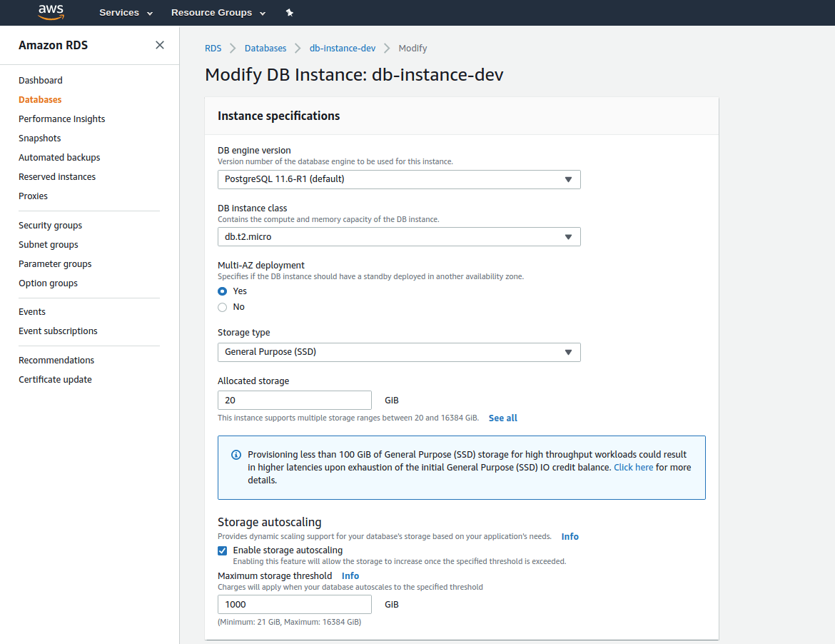Screen dimensions: 835x644
Task: Navigate to Performance Insights in the sidebar
Action: click(x=61, y=119)
